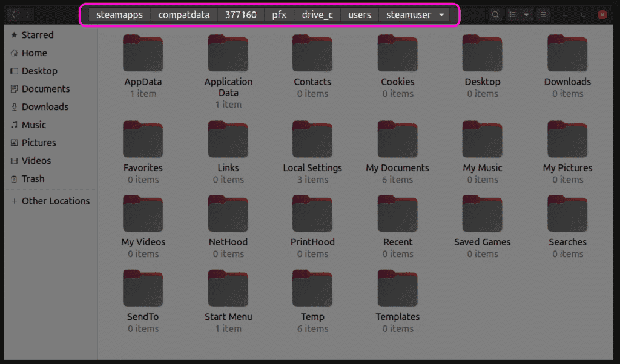620x364 pixels.
Task: Open the My Videos folder
Action: click(143, 213)
